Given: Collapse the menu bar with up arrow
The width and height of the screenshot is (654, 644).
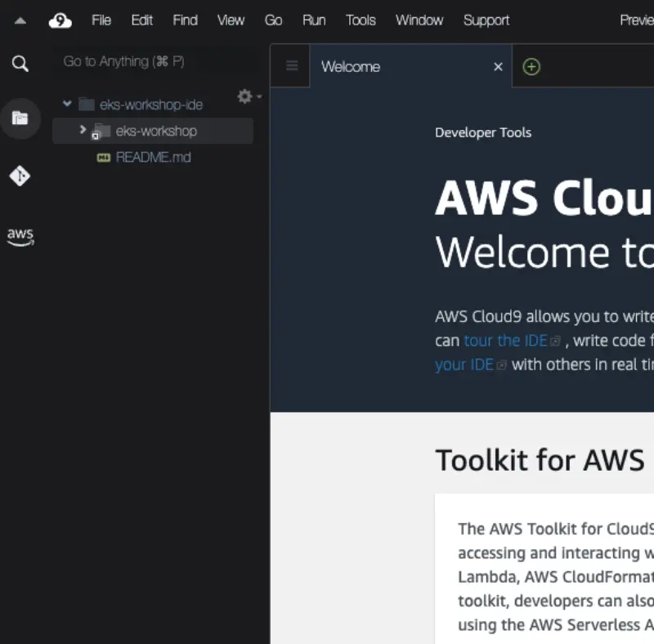Looking at the screenshot, I should coord(20,20).
